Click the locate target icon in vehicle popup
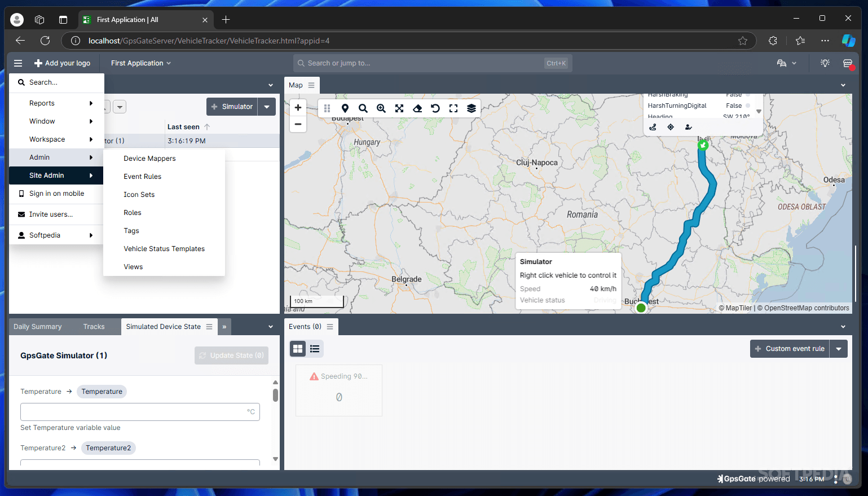The image size is (868, 496). [671, 127]
